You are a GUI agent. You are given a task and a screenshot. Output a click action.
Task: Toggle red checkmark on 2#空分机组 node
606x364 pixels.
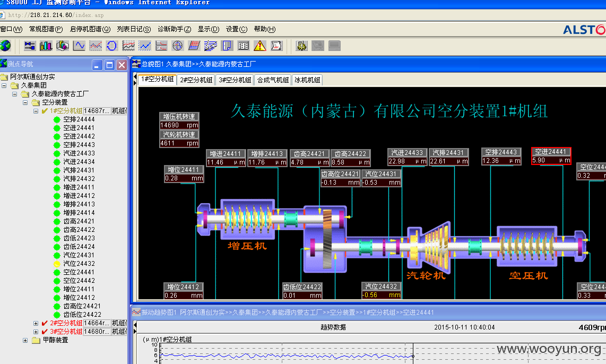45,324
